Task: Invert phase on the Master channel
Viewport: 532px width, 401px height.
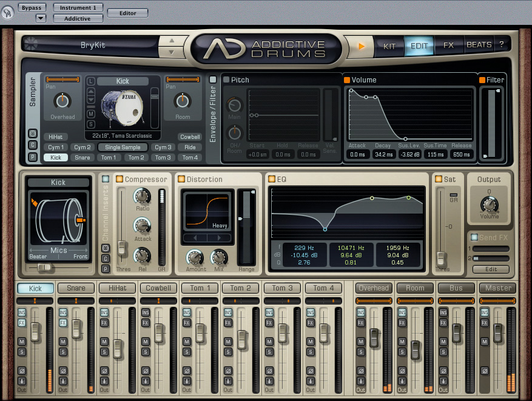Action: click(485, 371)
